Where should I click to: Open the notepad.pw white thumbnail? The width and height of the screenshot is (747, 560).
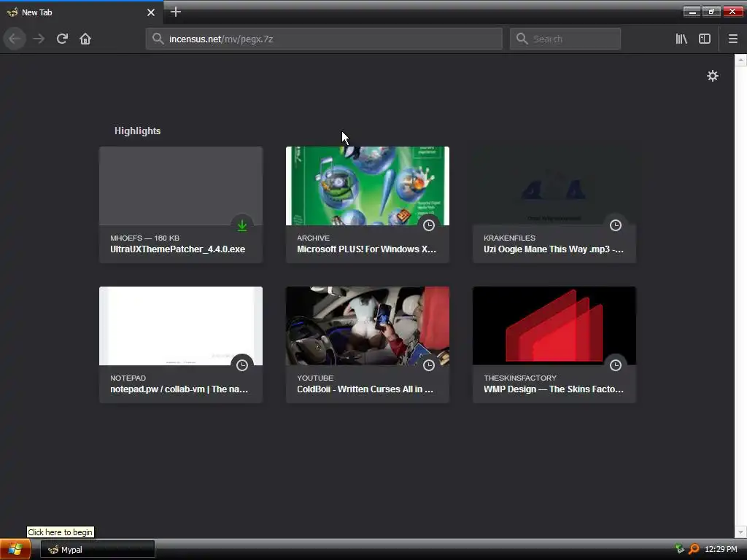(x=181, y=326)
